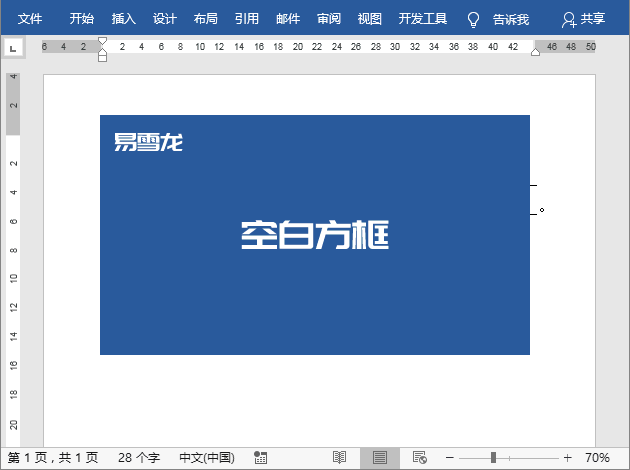
Task: Click the 易雪龙 logo text
Action: [148, 142]
